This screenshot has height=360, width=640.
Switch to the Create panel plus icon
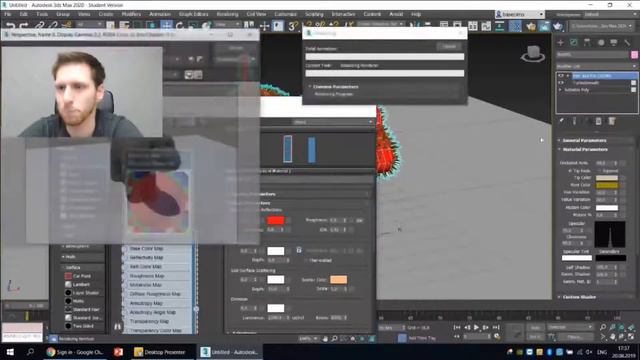(560, 42)
